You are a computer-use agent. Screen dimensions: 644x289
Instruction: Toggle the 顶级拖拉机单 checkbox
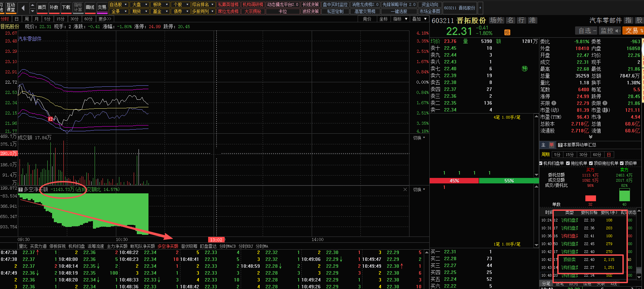(x=591, y=164)
